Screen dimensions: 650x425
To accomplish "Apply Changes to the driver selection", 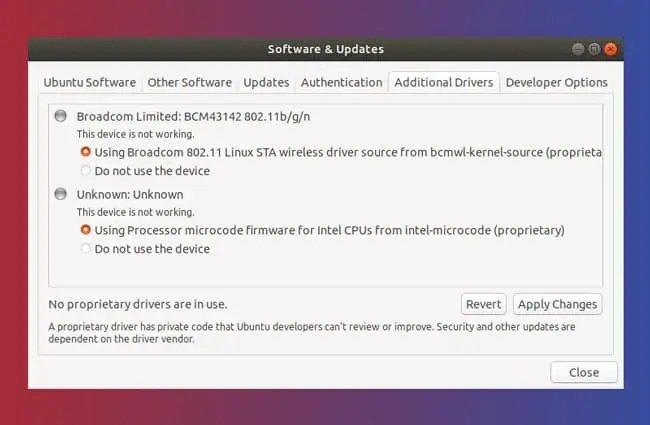I will (x=557, y=304).
